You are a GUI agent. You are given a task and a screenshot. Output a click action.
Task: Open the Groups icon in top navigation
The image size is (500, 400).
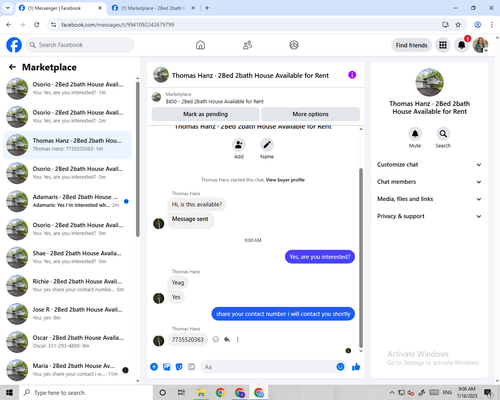pyautogui.click(x=294, y=45)
